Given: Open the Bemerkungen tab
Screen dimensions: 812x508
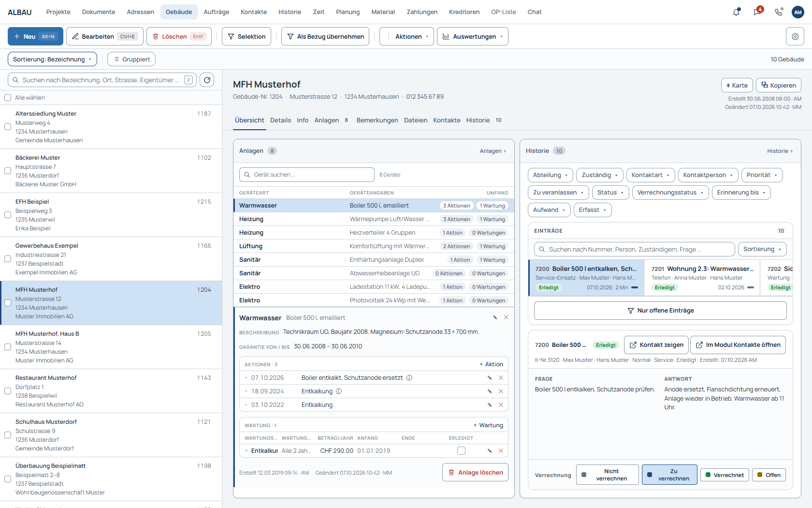Looking at the screenshot, I should (377, 120).
